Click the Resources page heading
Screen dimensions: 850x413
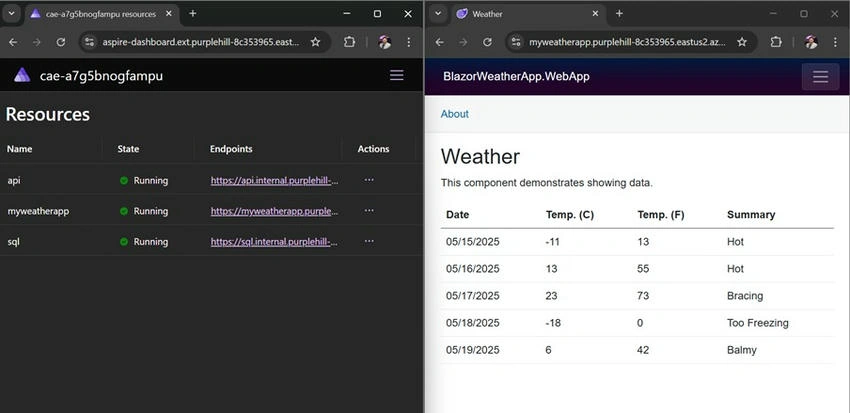tap(48, 114)
